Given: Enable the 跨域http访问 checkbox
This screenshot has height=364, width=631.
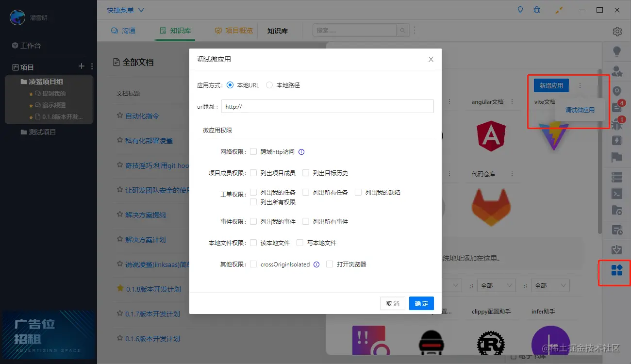Looking at the screenshot, I should coord(253,151).
